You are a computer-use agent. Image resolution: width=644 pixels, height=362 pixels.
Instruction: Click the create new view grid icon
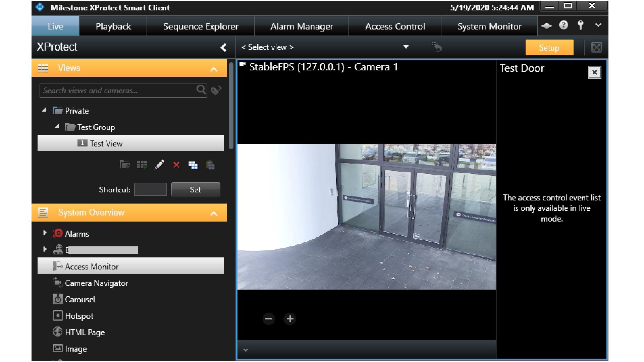[x=142, y=165]
